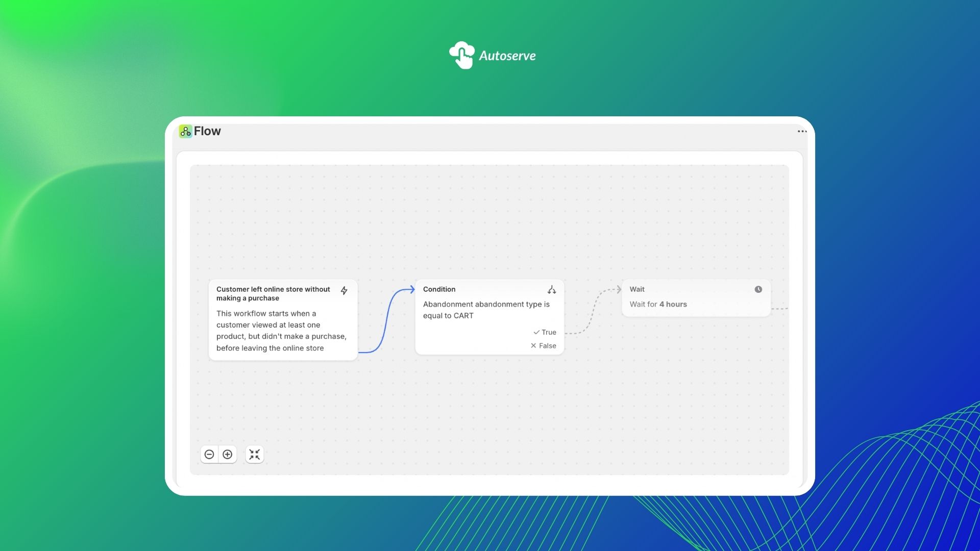Click the Flow app logo icon
Image resolution: width=980 pixels, height=551 pixels.
click(x=185, y=132)
